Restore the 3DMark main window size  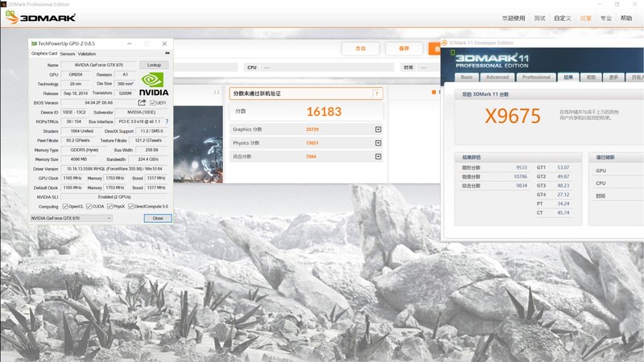click(x=617, y=4)
